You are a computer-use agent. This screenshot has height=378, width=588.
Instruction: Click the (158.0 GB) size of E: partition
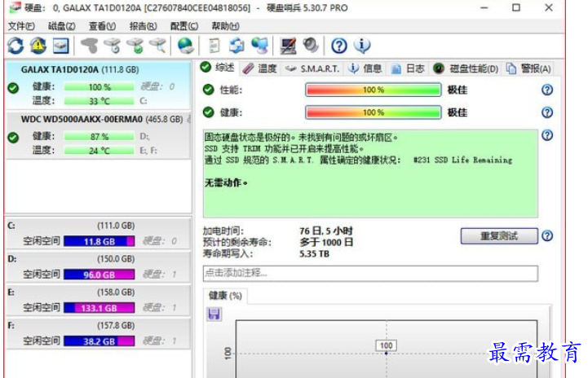[x=116, y=292]
